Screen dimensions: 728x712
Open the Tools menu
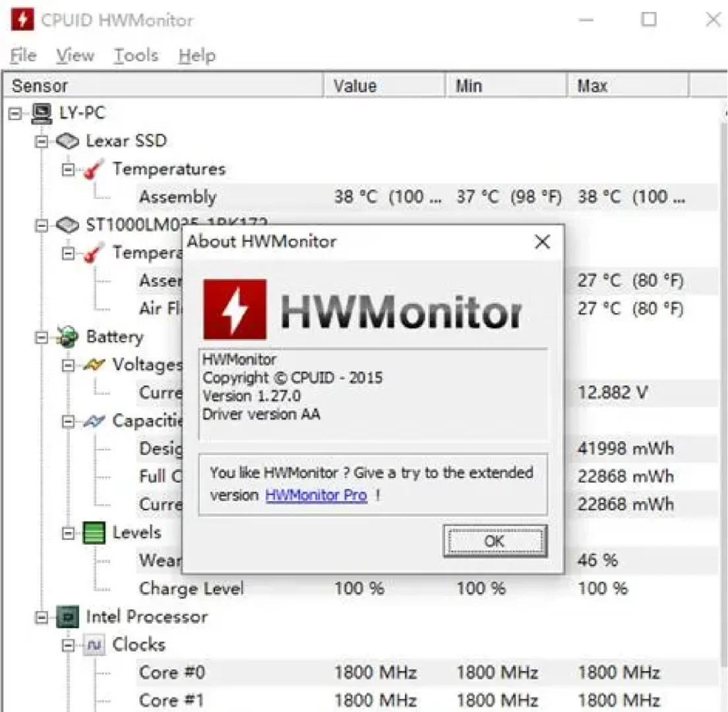[x=136, y=55]
